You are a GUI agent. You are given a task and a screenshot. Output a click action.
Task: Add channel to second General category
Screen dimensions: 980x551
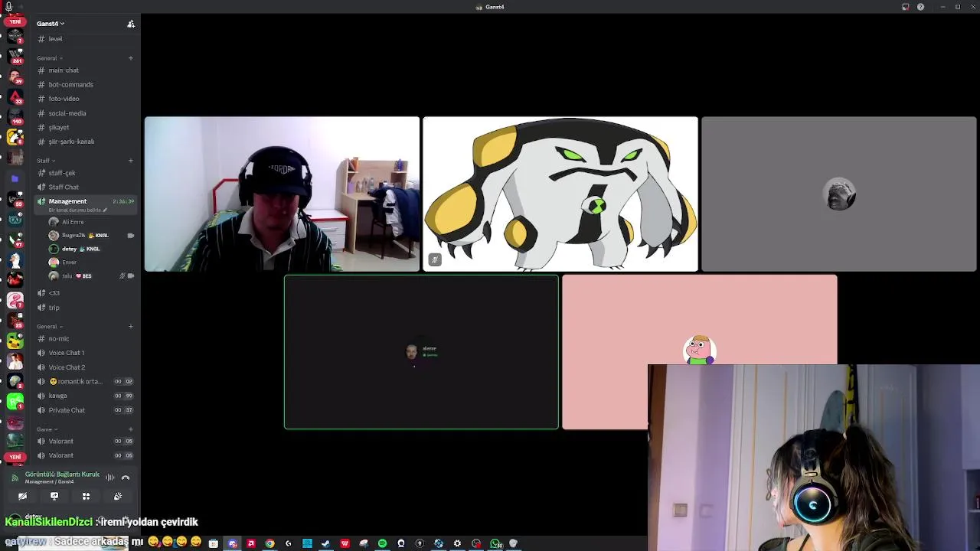coord(131,327)
